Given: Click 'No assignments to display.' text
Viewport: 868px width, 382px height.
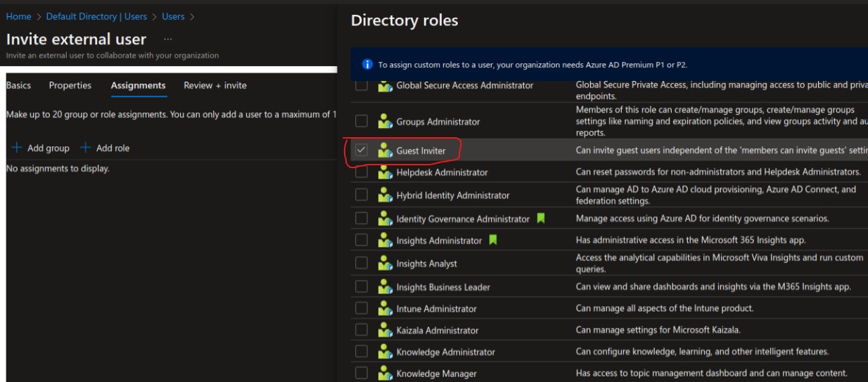Looking at the screenshot, I should (x=58, y=169).
